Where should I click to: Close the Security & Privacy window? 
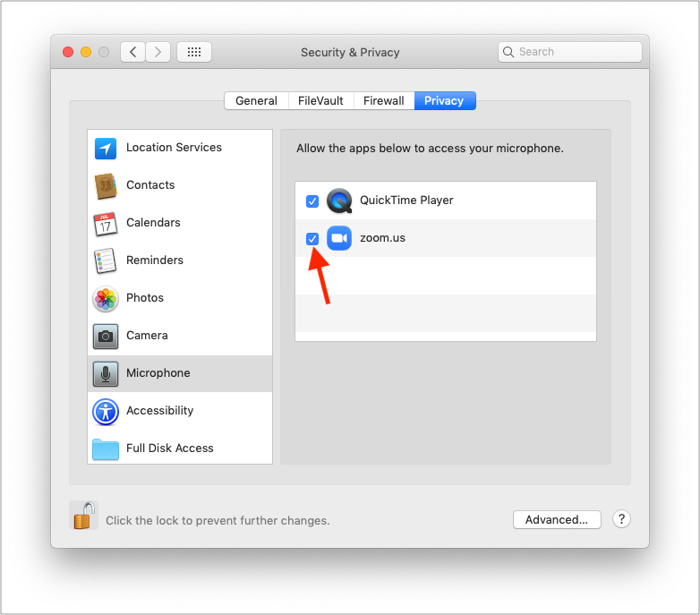(68, 52)
